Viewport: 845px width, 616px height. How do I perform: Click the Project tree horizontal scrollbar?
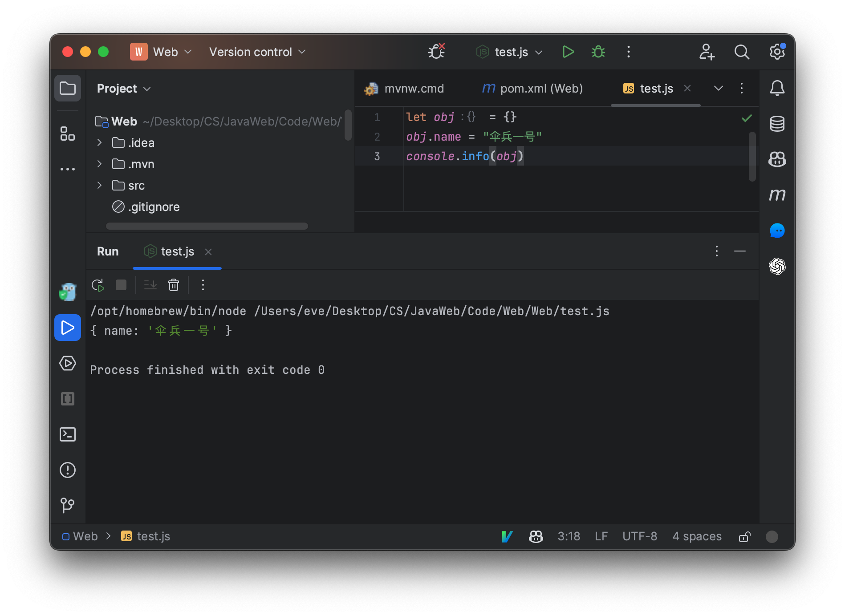[207, 226]
